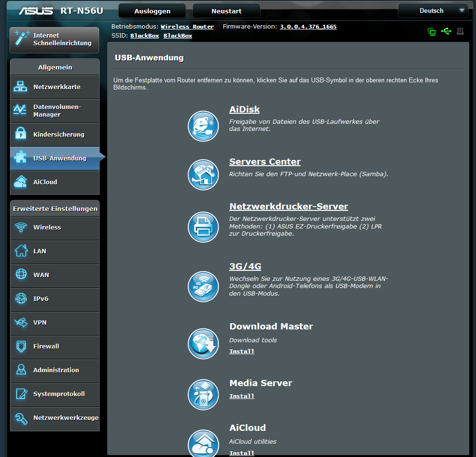The height and width of the screenshot is (457, 476).
Task: Click the Download Master heading
Action: tap(271, 326)
